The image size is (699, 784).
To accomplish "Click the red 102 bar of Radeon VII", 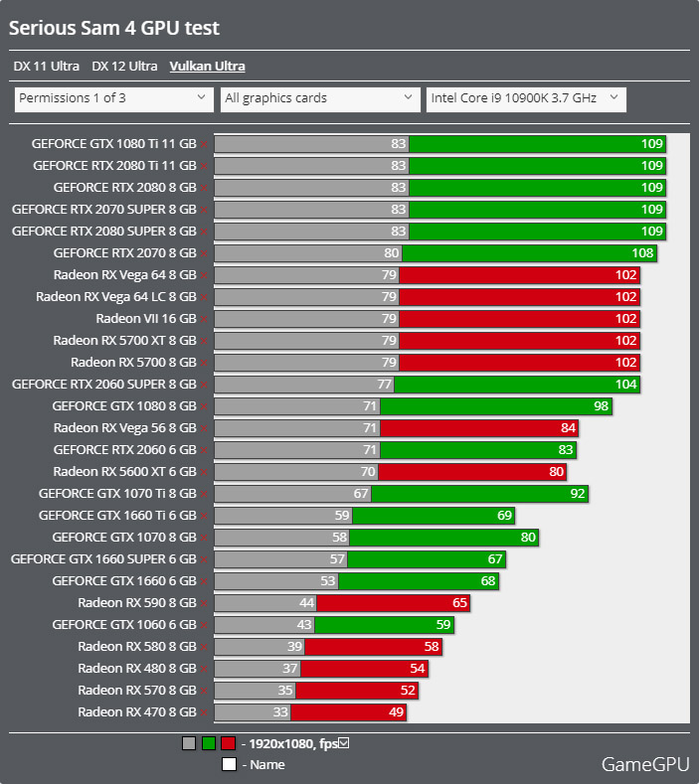I will coord(519,319).
